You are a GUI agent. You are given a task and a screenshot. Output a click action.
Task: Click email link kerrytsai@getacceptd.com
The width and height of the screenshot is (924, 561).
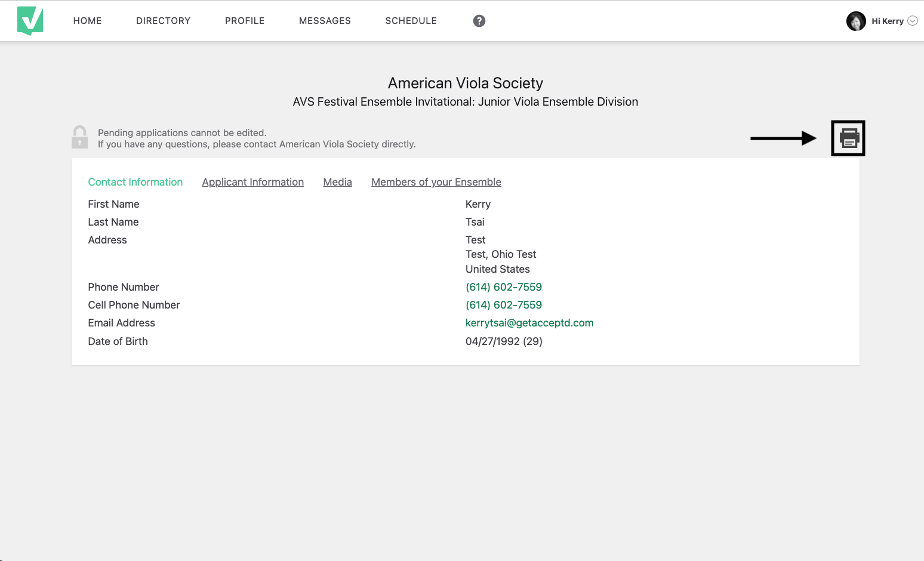pos(529,323)
